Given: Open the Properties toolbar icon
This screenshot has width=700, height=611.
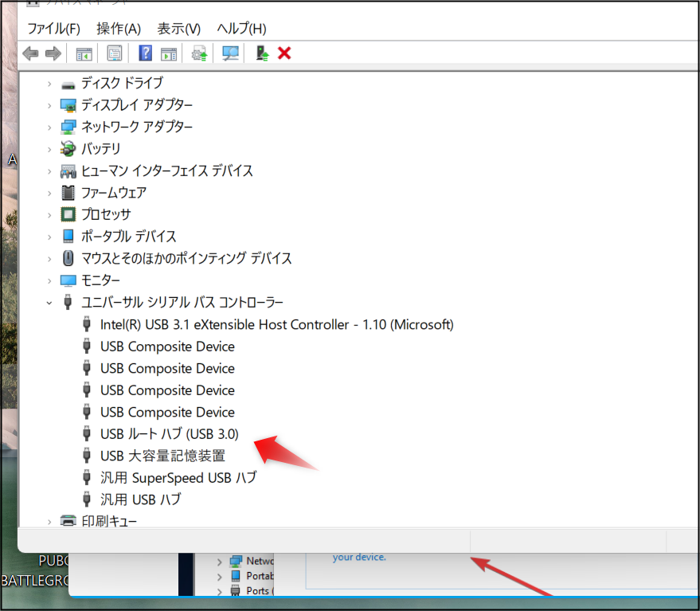Looking at the screenshot, I should pos(114,53).
